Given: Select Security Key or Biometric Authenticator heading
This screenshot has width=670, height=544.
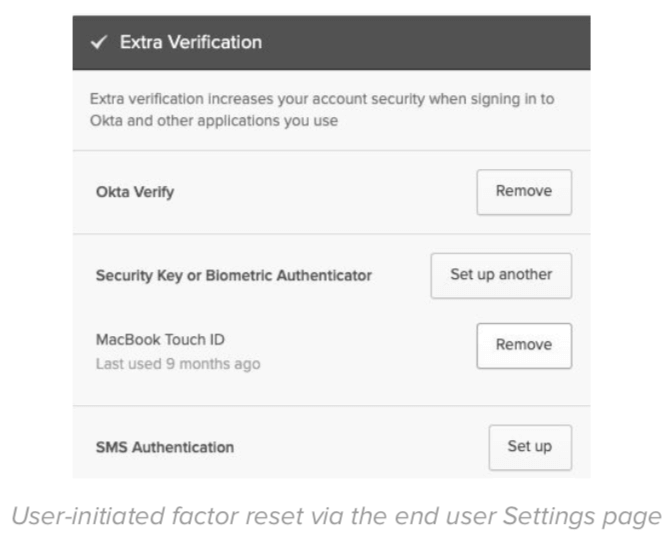Looking at the screenshot, I should click(x=233, y=276).
